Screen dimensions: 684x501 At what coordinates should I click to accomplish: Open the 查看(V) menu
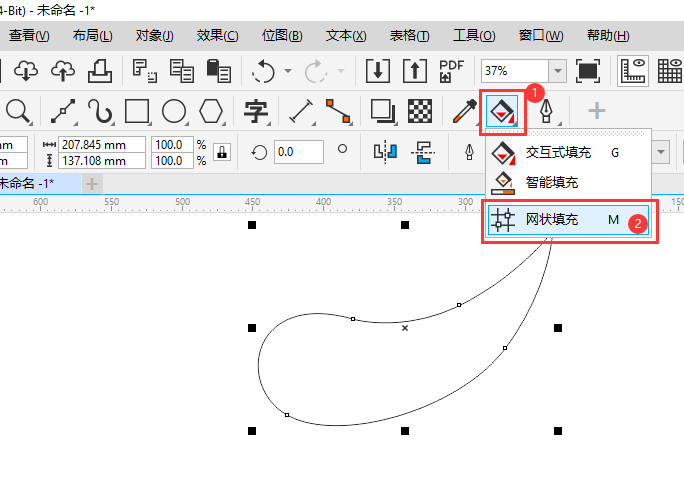click(x=29, y=35)
